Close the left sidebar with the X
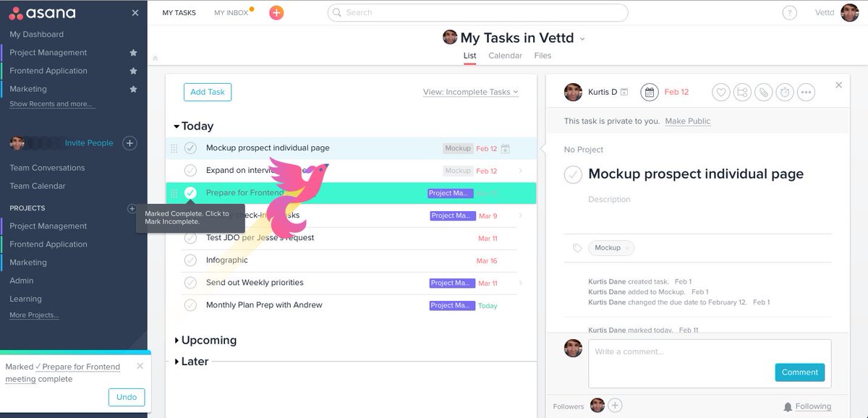Image resolution: width=868 pixels, height=418 pixels. tap(135, 12)
